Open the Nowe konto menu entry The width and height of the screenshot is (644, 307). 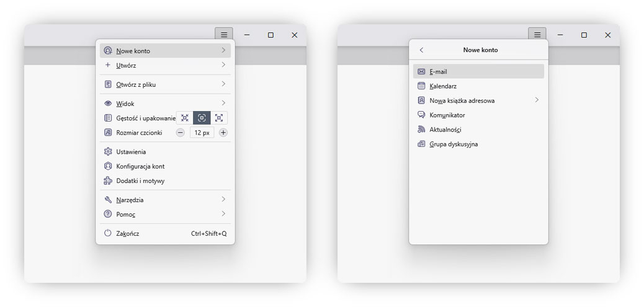(165, 50)
